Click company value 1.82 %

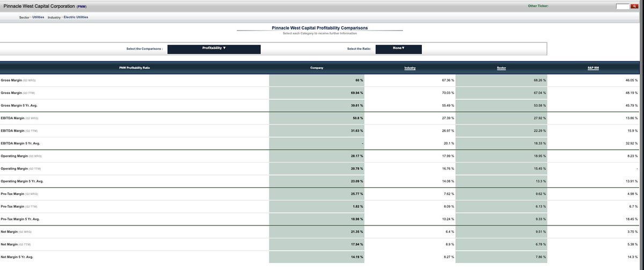coord(358,207)
